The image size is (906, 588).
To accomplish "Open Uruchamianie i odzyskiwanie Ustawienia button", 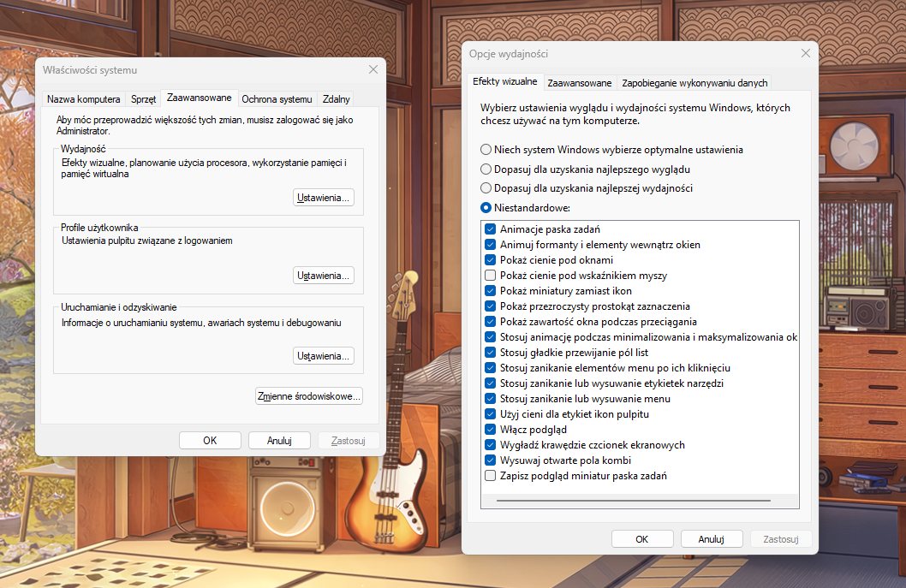I will pyautogui.click(x=324, y=356).
